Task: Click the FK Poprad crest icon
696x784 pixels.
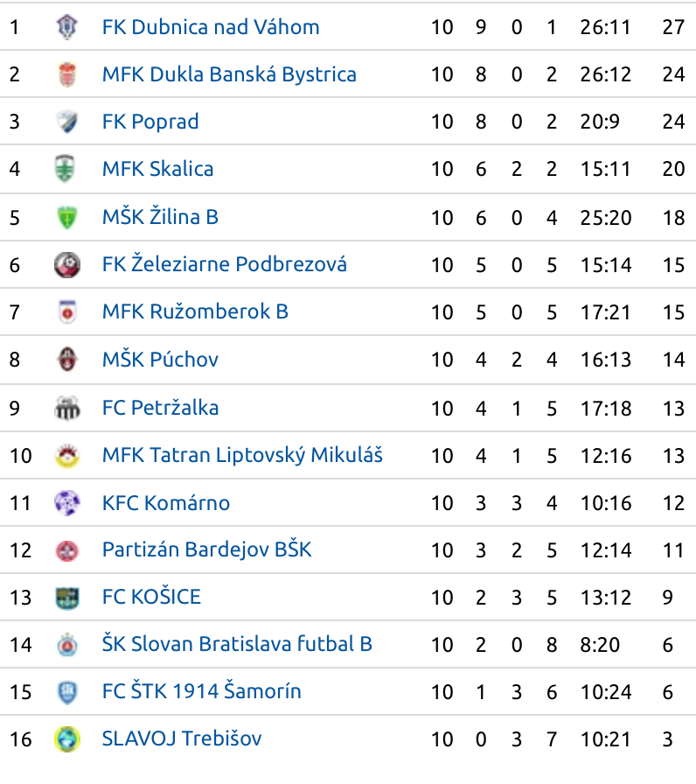Action: (x=67, y=122)
